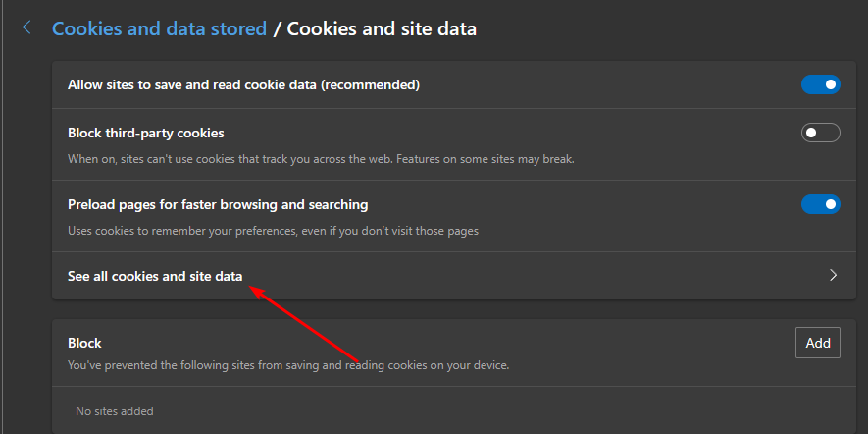Click the Add button in Block section
Viewport: 868px width, 434px height.
tap(817, 343)
